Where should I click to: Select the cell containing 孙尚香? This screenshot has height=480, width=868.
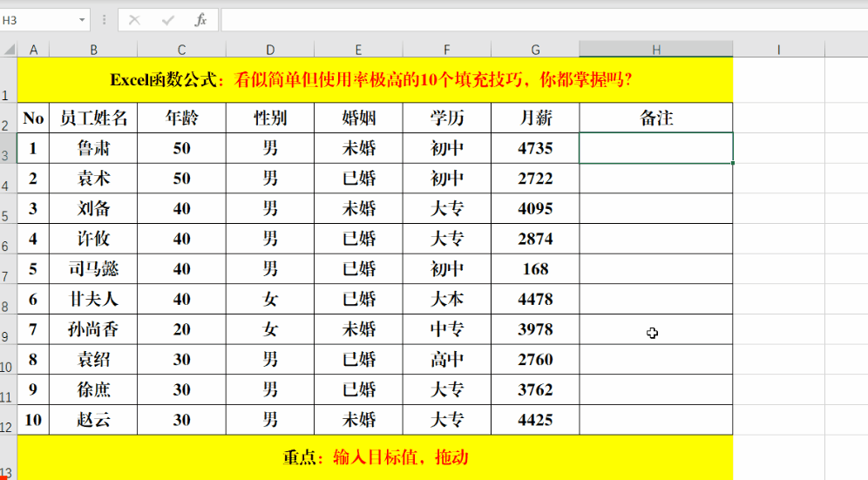tap(93, 329)
